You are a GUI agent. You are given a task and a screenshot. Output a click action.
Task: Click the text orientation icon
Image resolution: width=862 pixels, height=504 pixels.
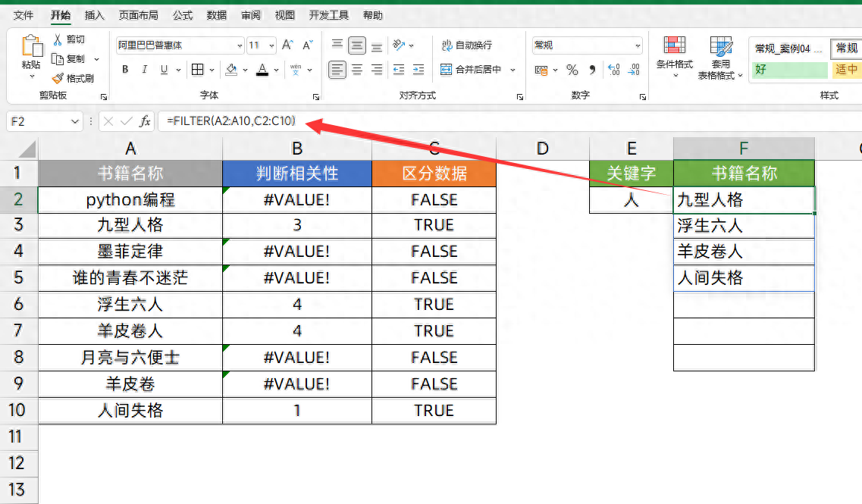coord(399,45)
